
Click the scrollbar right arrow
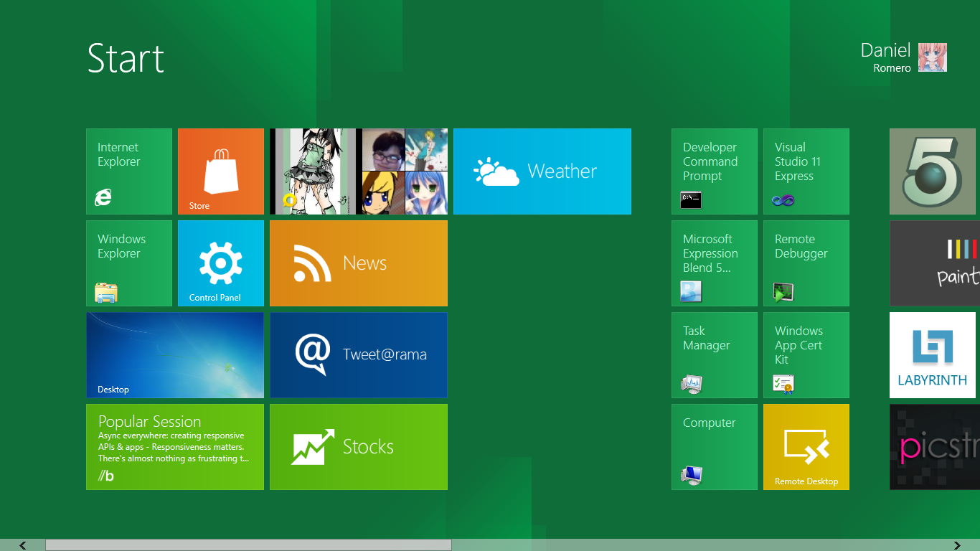coord(957,545)
